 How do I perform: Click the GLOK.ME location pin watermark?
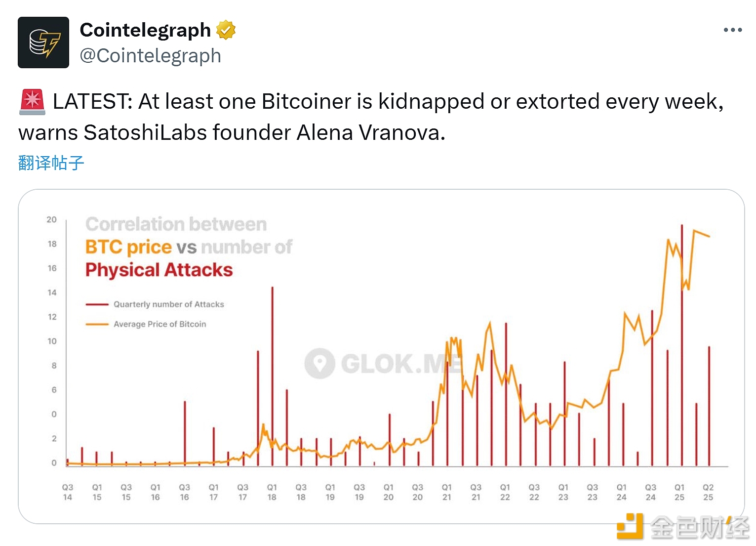[319, 364]
